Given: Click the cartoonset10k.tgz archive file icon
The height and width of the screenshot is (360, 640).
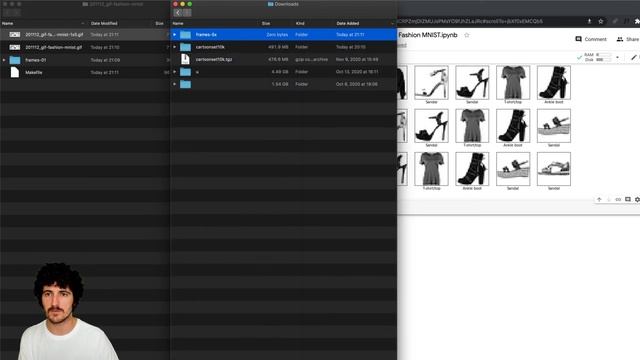Looking at the screenshot, I should [185, 59].
